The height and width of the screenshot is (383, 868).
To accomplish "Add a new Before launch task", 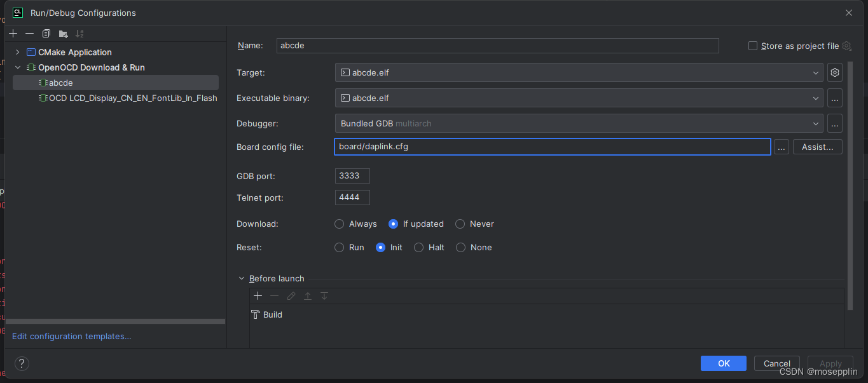I will (x=258, y=295).
